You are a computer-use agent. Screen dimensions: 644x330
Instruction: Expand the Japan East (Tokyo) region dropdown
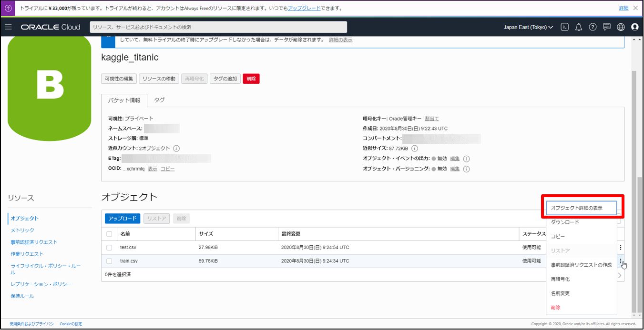point(528,27)
